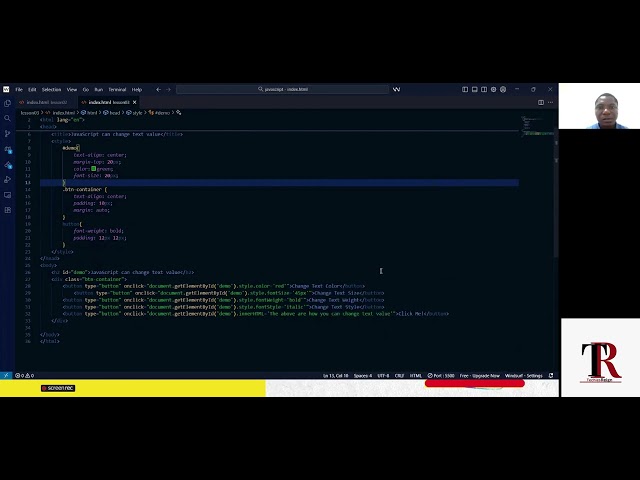
Task: Click the notification icon at status bar end
Action: [551, 376]
